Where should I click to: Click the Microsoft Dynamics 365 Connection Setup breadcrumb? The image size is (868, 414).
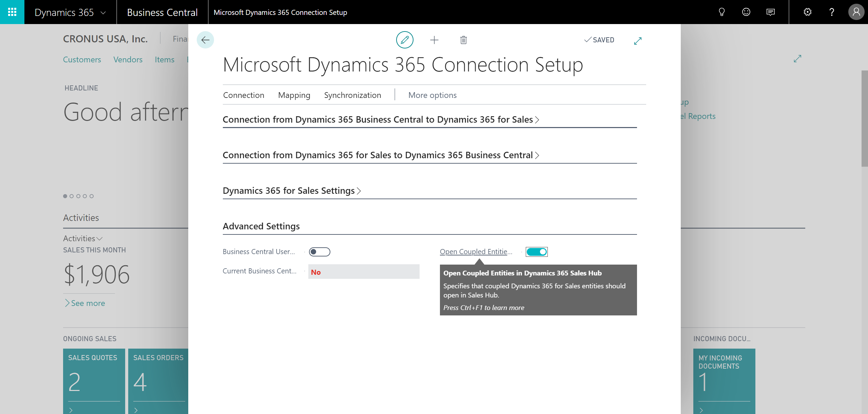click(280, 12)
